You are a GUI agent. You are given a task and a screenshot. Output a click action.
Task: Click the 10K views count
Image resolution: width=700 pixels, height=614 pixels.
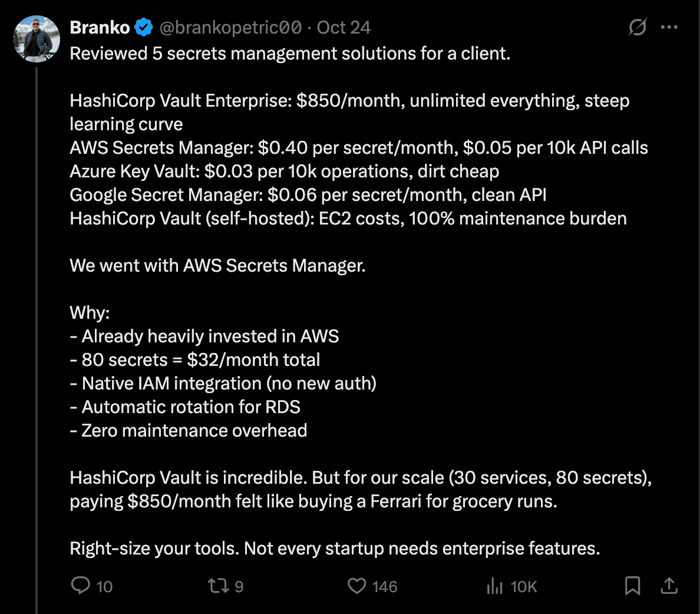(x=524, y=586)
